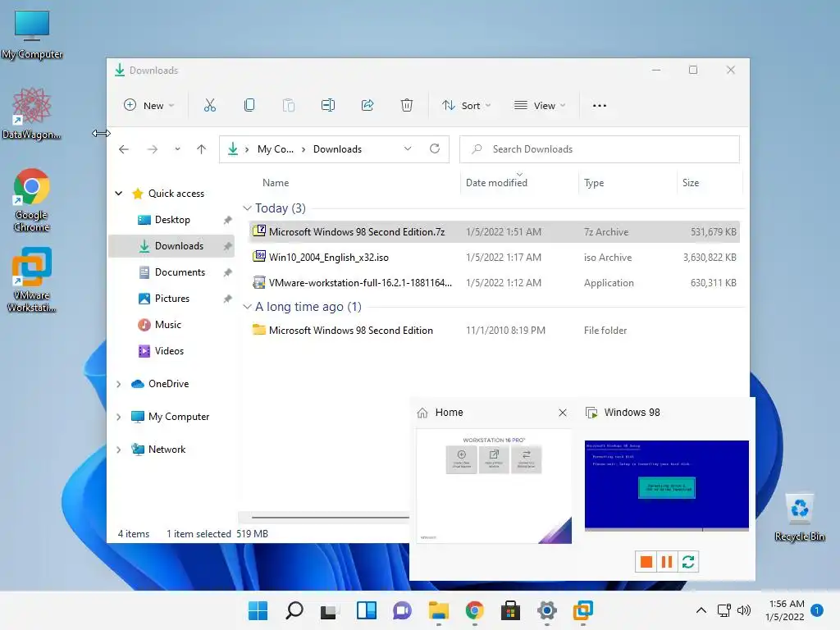Go back with the left arrow
Image resolution: width=840 pixels, height=630 pixels.
[x=124, y=149]
